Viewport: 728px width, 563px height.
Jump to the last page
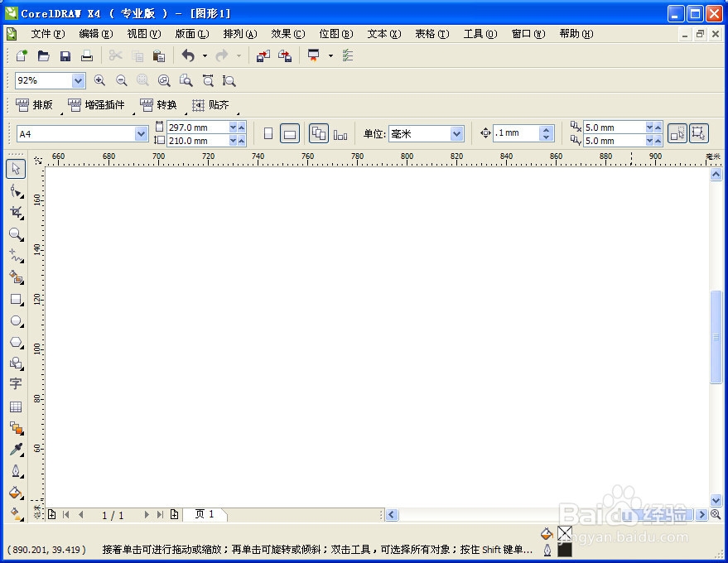pyautogui.click(x=160, y=514)
